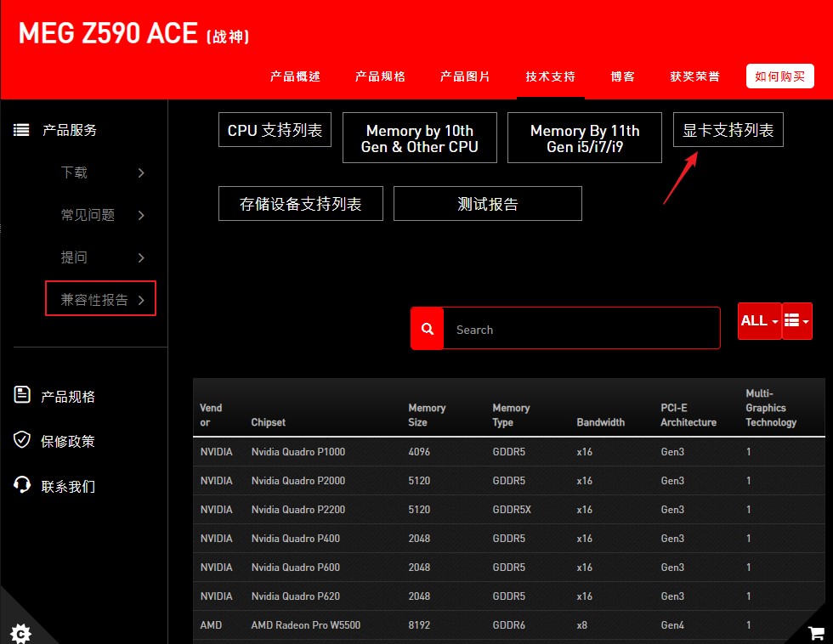Image resolution: width=833 pixels, height=644 pixels.
Task: Switch to the 获奖荣誉 tab
Action: pyautogui.click(x=695, y=76)
